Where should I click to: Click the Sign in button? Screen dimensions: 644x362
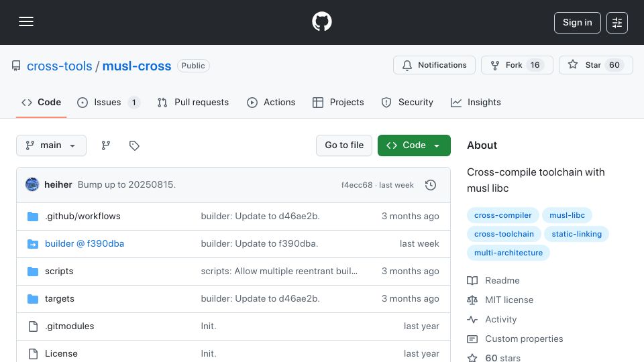click(x=577, y=23)
